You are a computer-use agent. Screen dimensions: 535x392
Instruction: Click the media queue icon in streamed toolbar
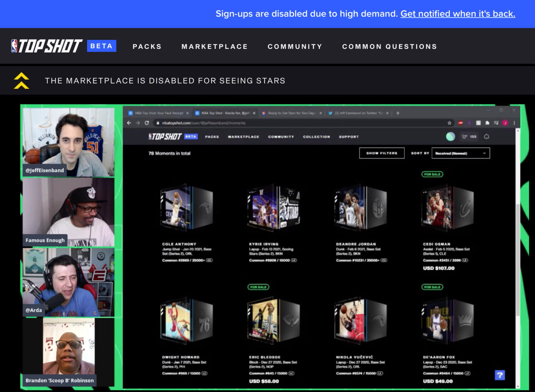coord(496,123)
